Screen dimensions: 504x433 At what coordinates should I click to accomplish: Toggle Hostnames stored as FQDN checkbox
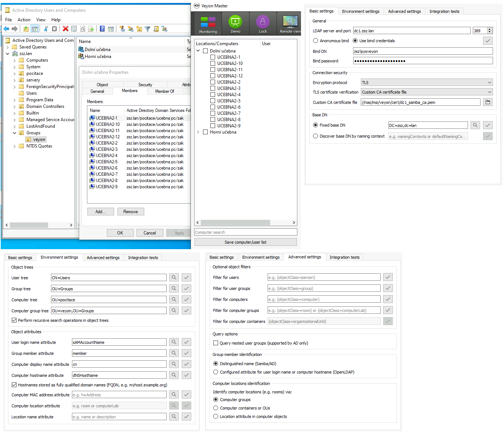click(x=14, y=385)
